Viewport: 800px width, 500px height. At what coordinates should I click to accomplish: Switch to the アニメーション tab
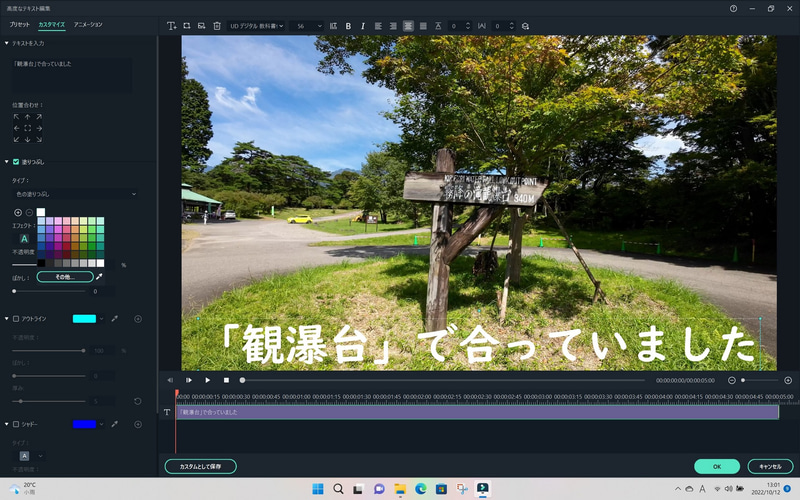pyautogui.click(x=88, y=24)
